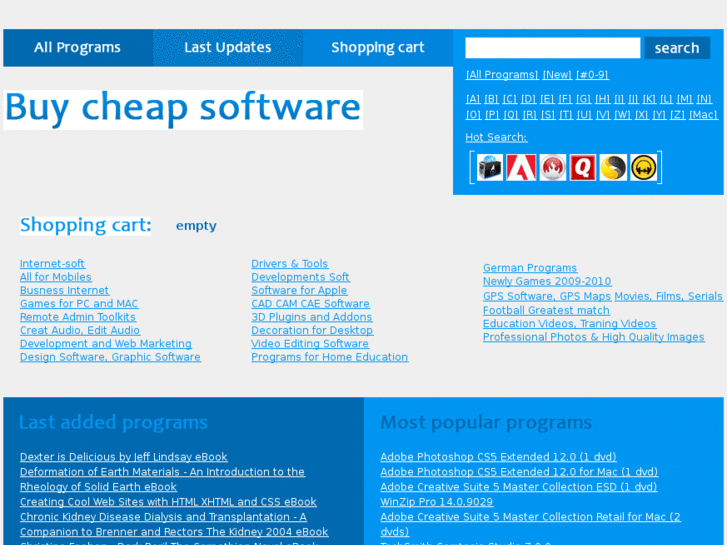Open the [New] index link
Viewport: 727px width, 545px height.
click(557, 75)
